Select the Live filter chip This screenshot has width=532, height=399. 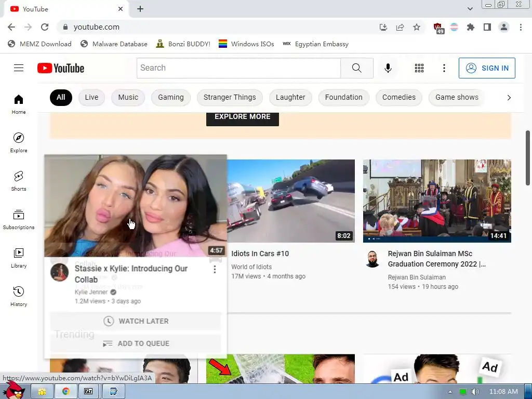[x=91, y=98]
